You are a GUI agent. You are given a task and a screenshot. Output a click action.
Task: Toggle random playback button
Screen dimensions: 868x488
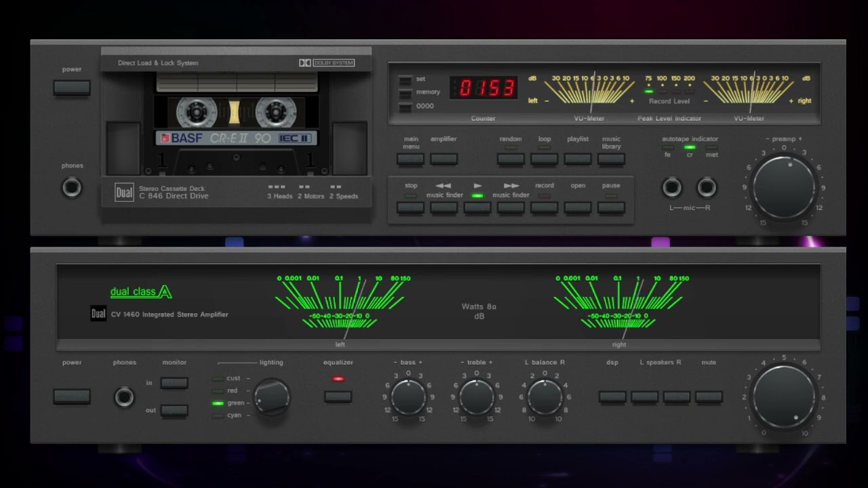(511, 159)
